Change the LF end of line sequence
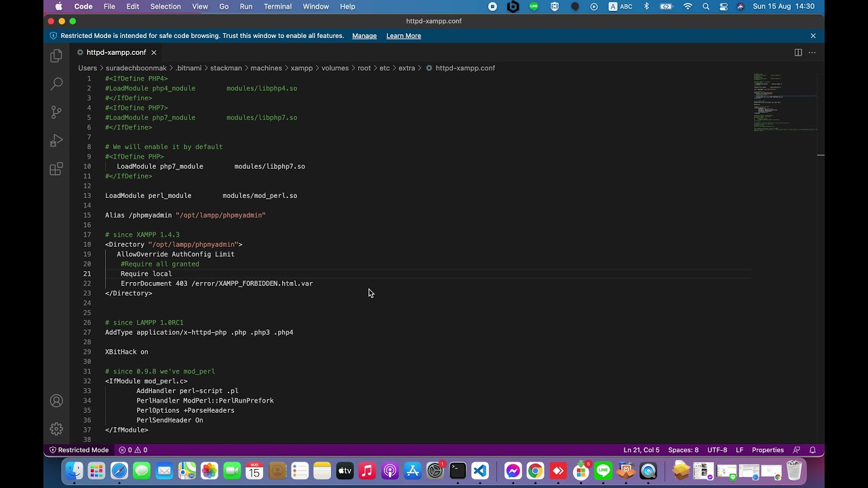This screenshot has width=868, height=488. click(x=740, y=450)
